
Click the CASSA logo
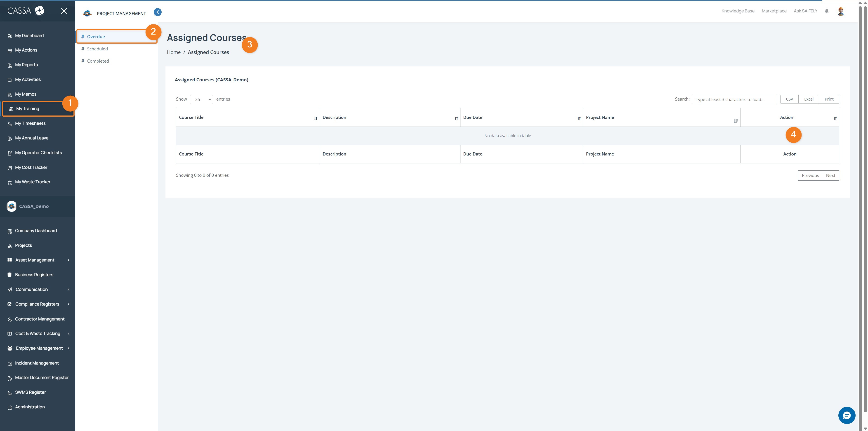[x=25, y=10]
